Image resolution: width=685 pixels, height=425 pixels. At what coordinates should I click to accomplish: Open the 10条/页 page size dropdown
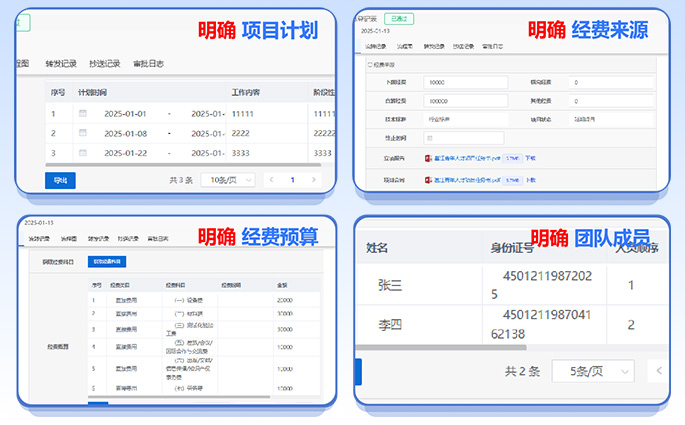[228, 180]
